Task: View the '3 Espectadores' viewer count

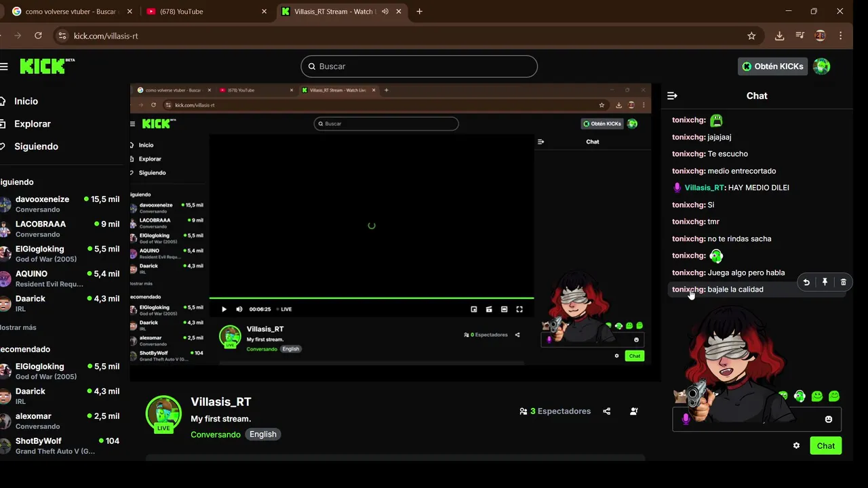Action: pos(555,411)
